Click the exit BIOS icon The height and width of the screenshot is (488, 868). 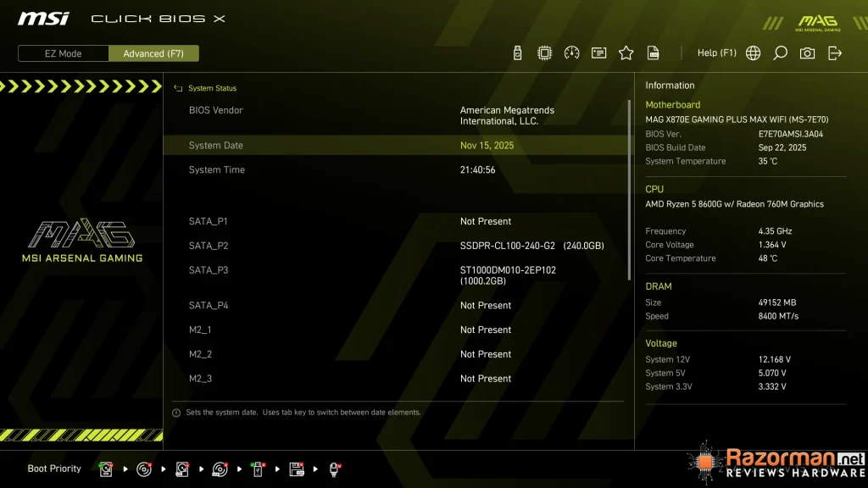click(x=835, y=53)
